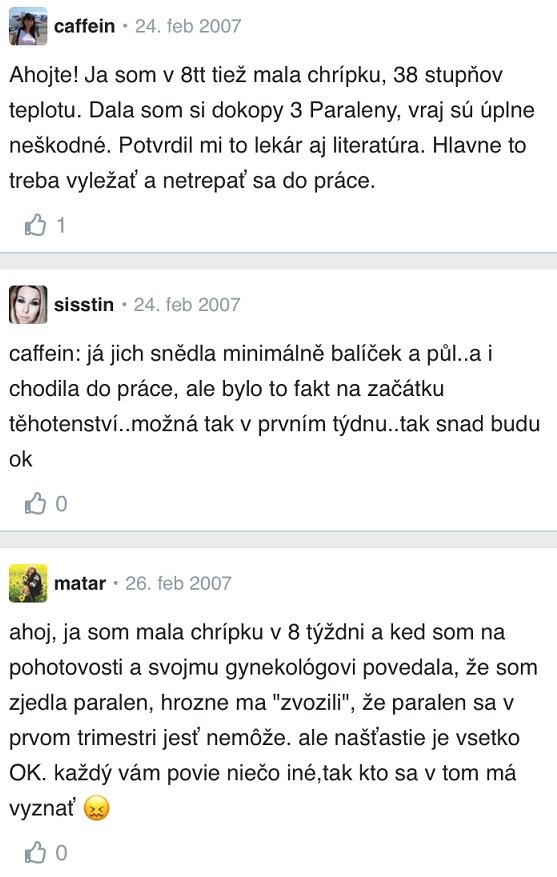Like matar's post using the thumbs-up icon
This screenshot has width=557, height=877.
[x=35, y=853]
